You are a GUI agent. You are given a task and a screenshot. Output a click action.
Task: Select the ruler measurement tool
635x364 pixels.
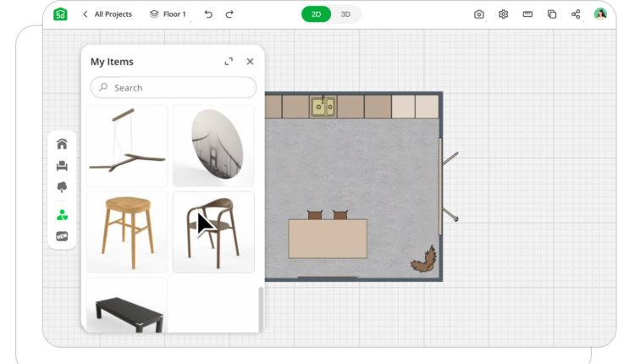pyautogui.click(x=527, y=14)
